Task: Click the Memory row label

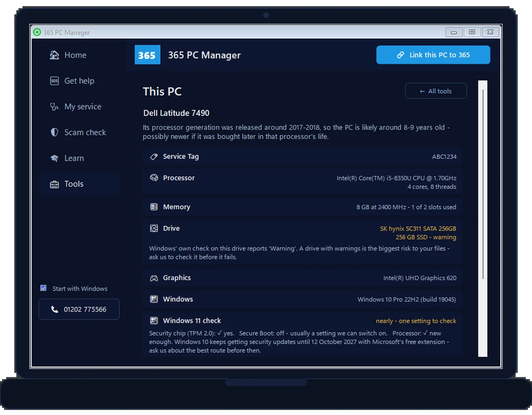Action: tap(176, 207)
